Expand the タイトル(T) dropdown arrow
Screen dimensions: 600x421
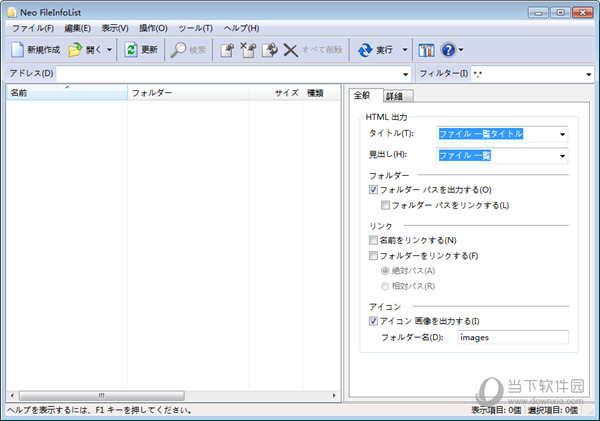562,134
